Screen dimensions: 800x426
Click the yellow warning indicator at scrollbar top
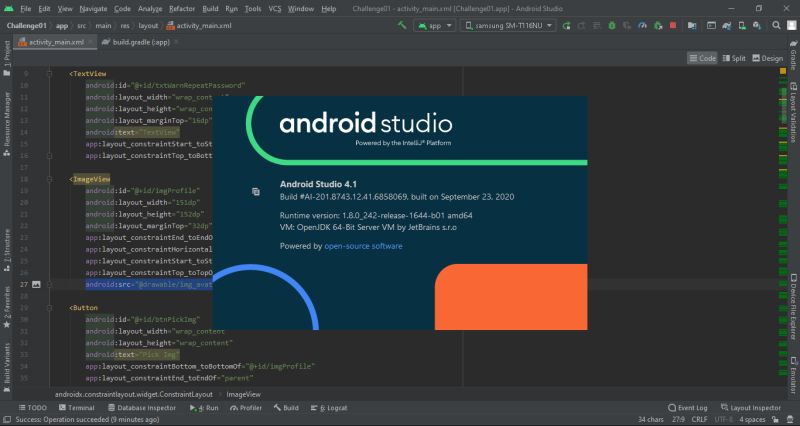(783, 71)
